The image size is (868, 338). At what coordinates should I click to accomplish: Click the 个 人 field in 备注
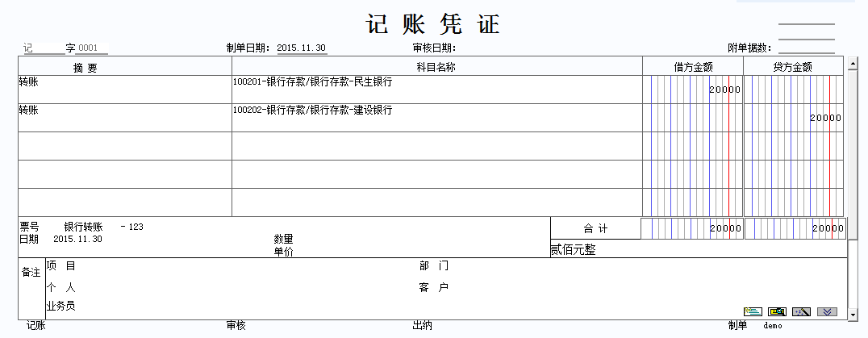point(61,288)
